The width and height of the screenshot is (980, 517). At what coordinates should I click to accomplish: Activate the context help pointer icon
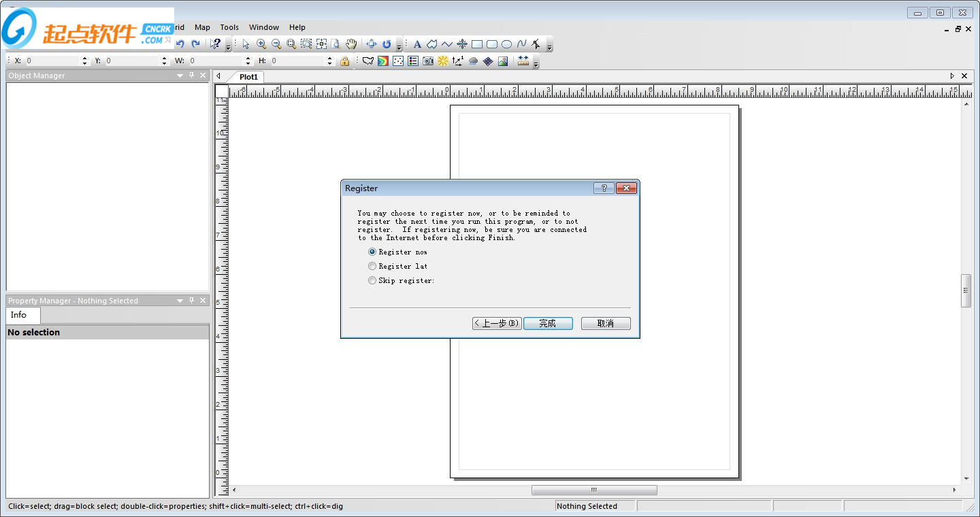[x=215, y=44]
